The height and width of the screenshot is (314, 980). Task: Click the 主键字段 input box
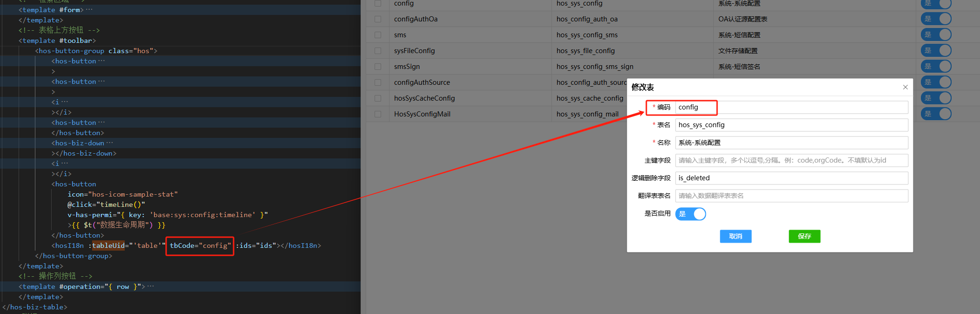pyautogui.click(x=791, y=160)
